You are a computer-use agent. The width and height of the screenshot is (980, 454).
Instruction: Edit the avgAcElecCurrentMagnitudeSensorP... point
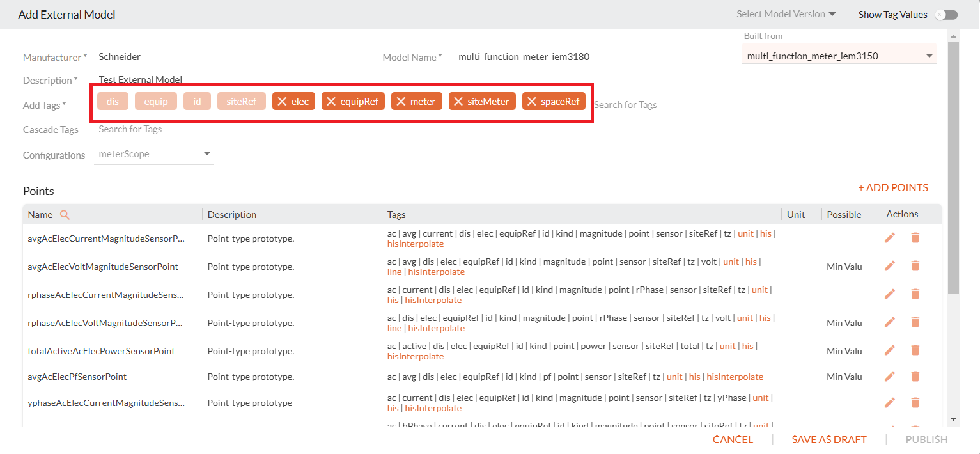tap(890, 238)
